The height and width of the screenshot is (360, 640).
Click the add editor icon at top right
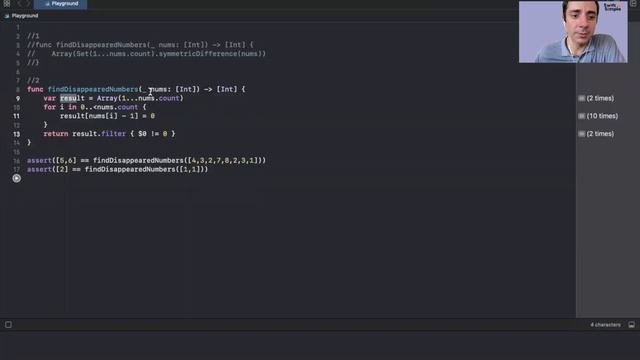tap(633, 4)
